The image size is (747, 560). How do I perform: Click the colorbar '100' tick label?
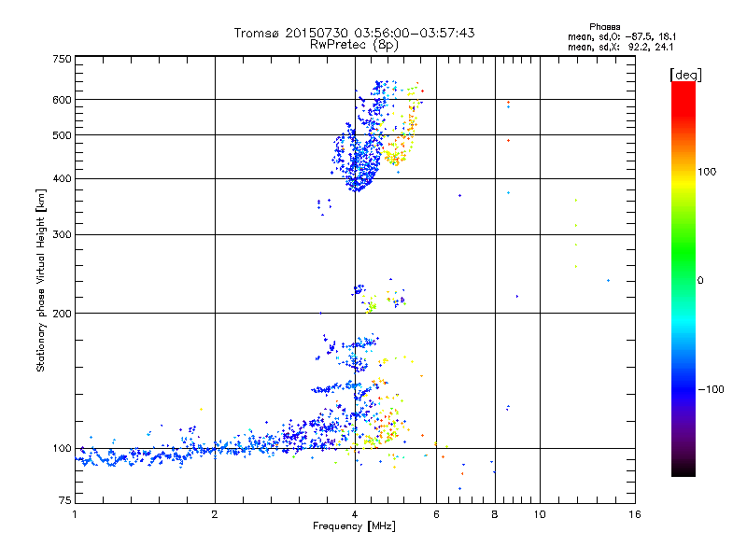coord(707,172)
